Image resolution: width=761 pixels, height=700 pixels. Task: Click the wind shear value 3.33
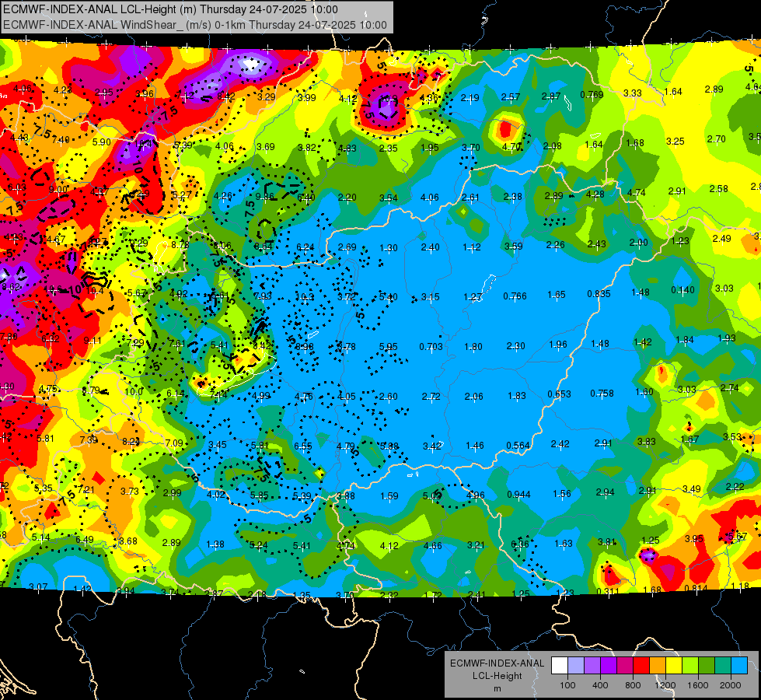pos(633,93)
